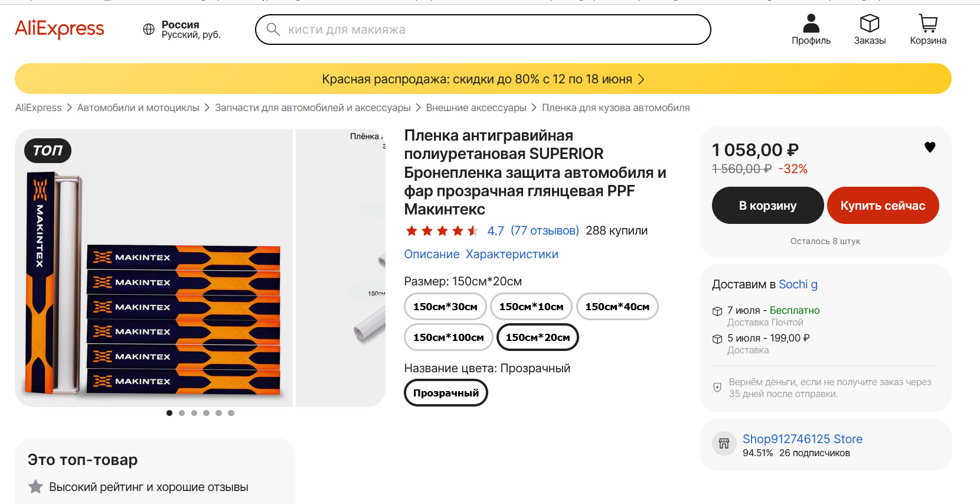The height and width of the screenshot is (504, 980).
Task: Click the globe region icon
Action: click(x=149, y=30)
